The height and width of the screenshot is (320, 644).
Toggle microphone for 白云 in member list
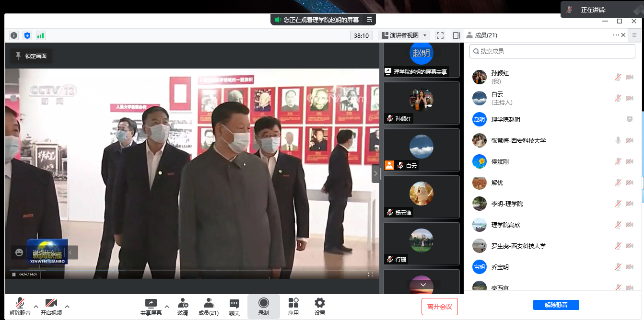[618, 98]
